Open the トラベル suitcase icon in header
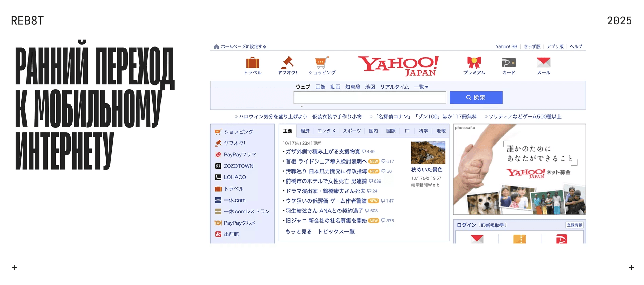This screenshot has width=644, height=285. tap(252, 62)
